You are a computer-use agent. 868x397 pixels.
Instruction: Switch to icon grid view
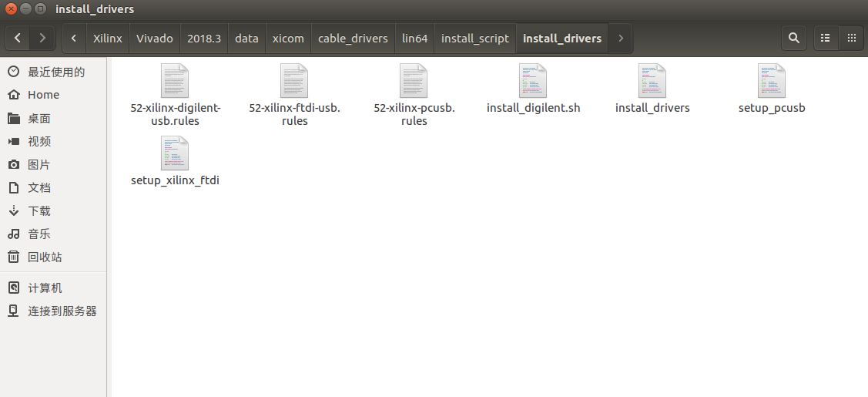[851, 38]
